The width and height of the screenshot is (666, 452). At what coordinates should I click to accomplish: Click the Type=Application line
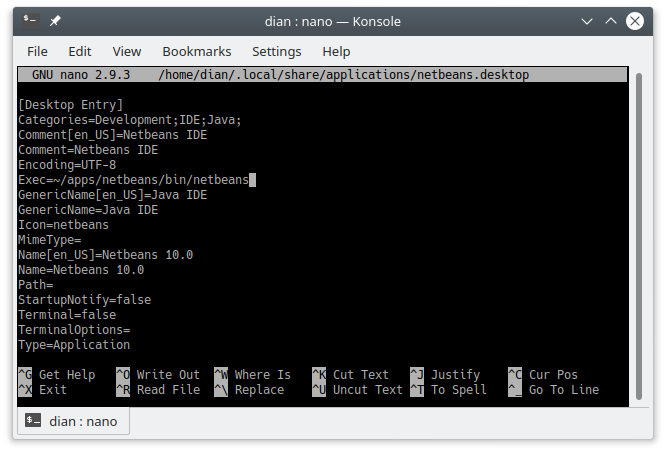74,345
